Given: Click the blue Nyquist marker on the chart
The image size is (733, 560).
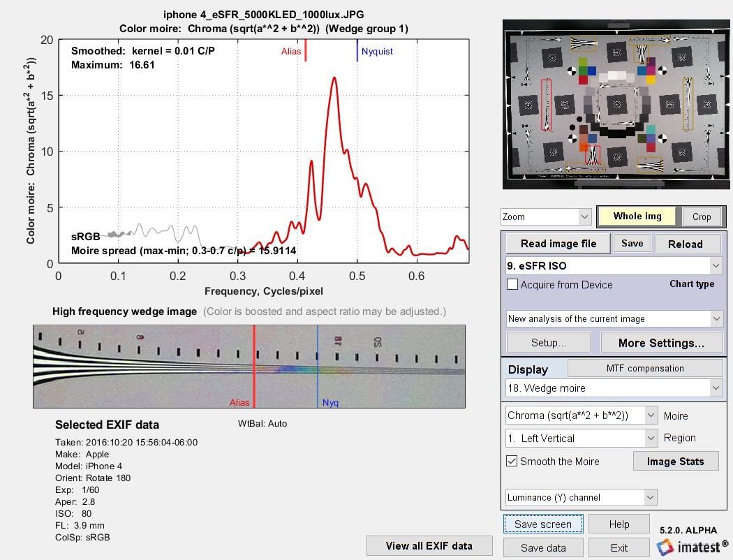Looking at the screenshot, I should pos(357,50).
